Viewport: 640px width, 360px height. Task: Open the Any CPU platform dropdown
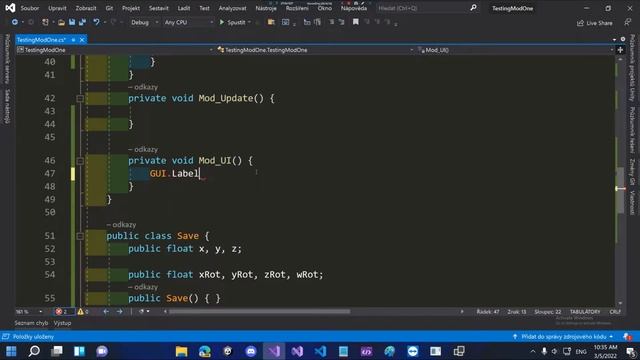click(189, 22)
